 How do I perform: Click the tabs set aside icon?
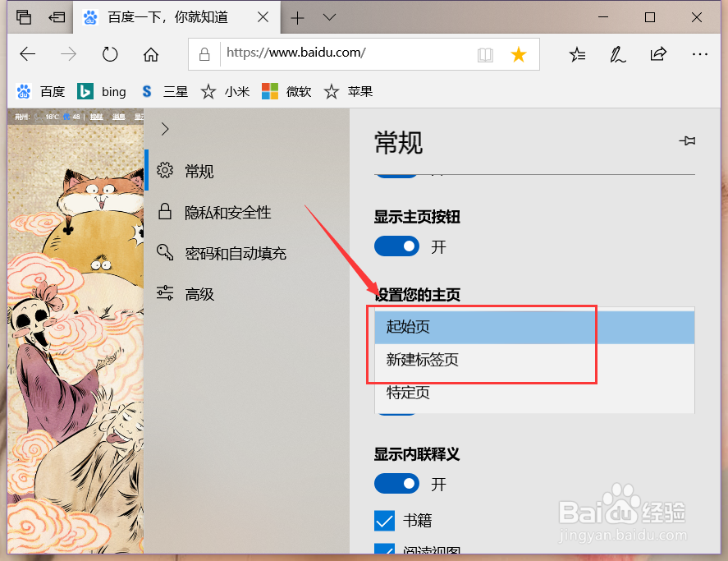pos(24,17)
